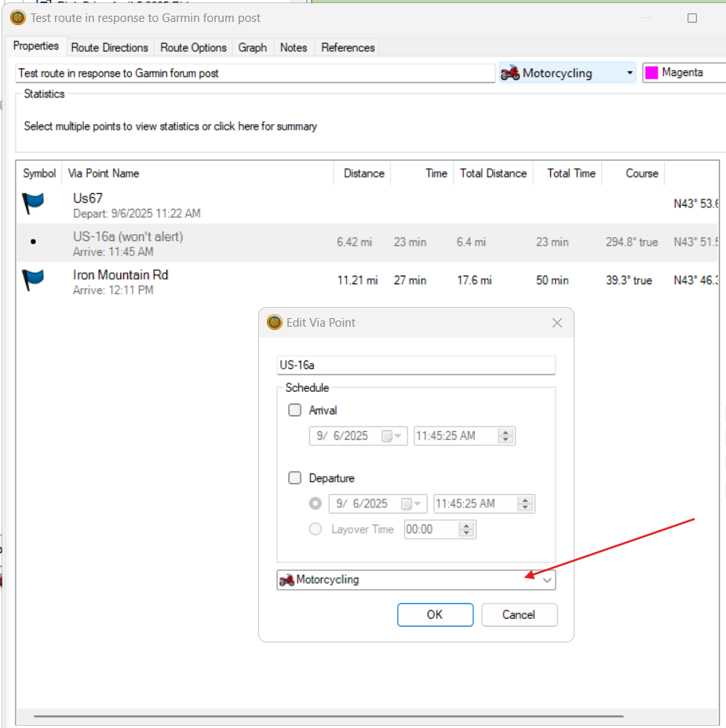
Task: Open the route activity profile dropdown
Action: click(x=629, y=73)
